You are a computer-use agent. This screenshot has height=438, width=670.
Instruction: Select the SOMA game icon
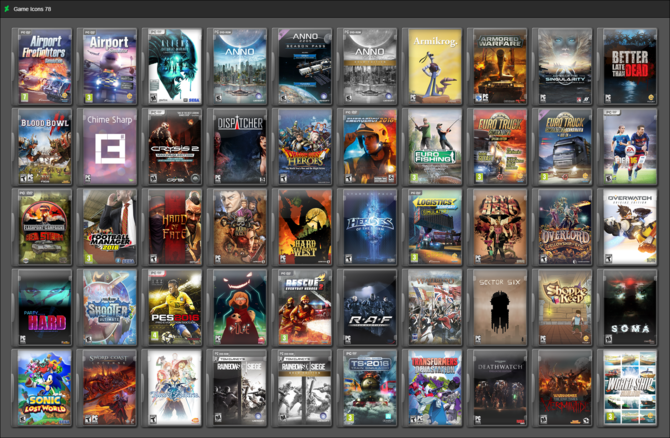tap(627, 307)
